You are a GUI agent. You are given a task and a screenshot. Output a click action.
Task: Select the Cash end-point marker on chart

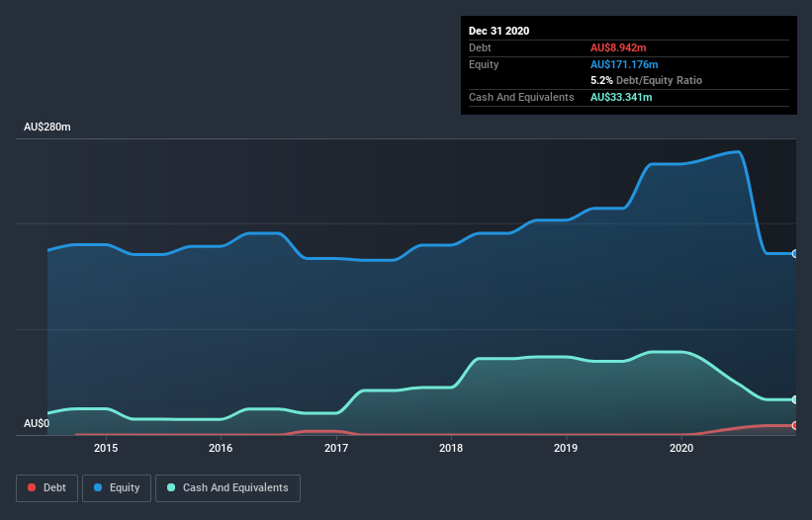coord(795,399)
